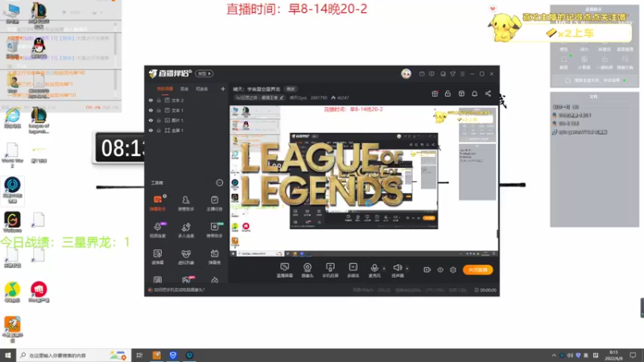Open the mode pill beside the 直播伴侣 logo
This screenshot has width=644, height=362.
click(x=204, y=73)
